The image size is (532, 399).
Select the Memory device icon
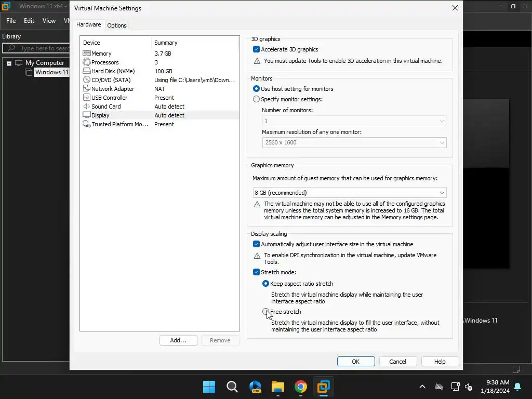(87, 54)
